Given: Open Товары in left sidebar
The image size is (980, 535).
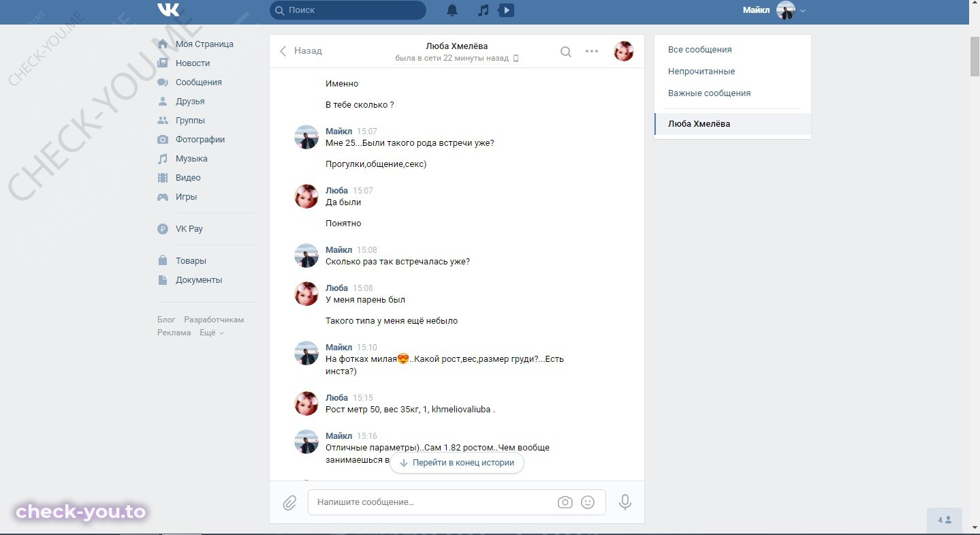Looking at the screenshot, I should (191, 261).
